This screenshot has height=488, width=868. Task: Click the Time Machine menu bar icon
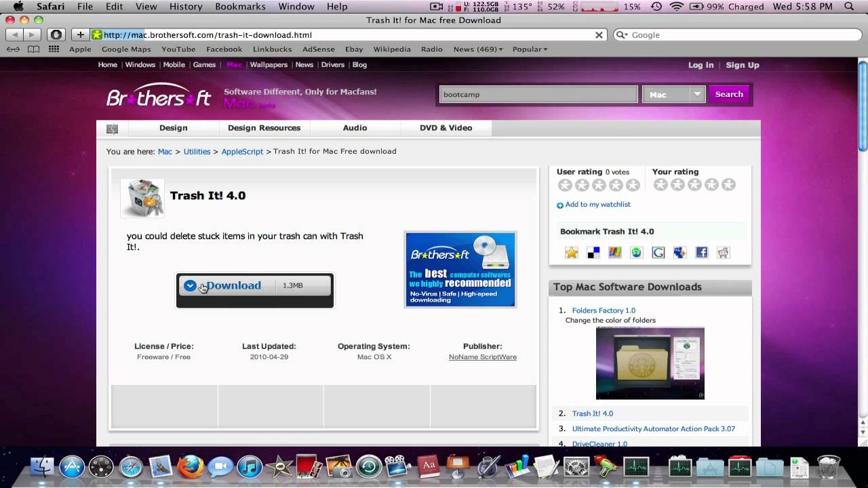pos(656,6)
